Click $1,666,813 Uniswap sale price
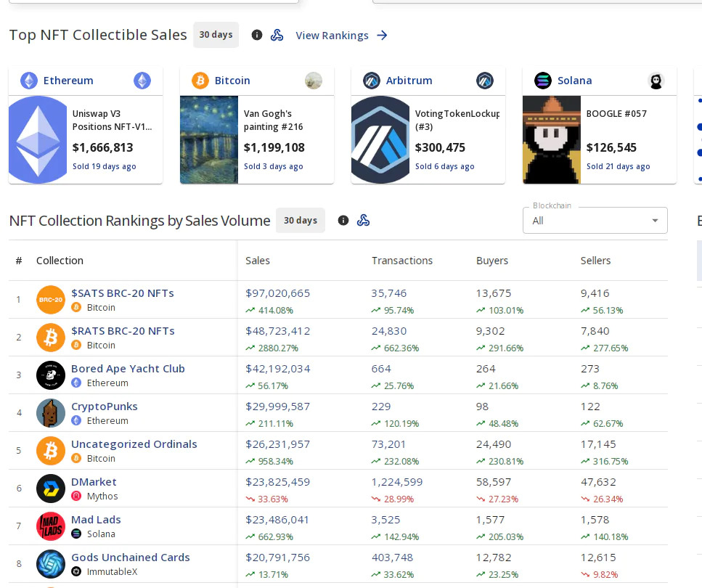 pyautogui.click(x=103, y=147)
